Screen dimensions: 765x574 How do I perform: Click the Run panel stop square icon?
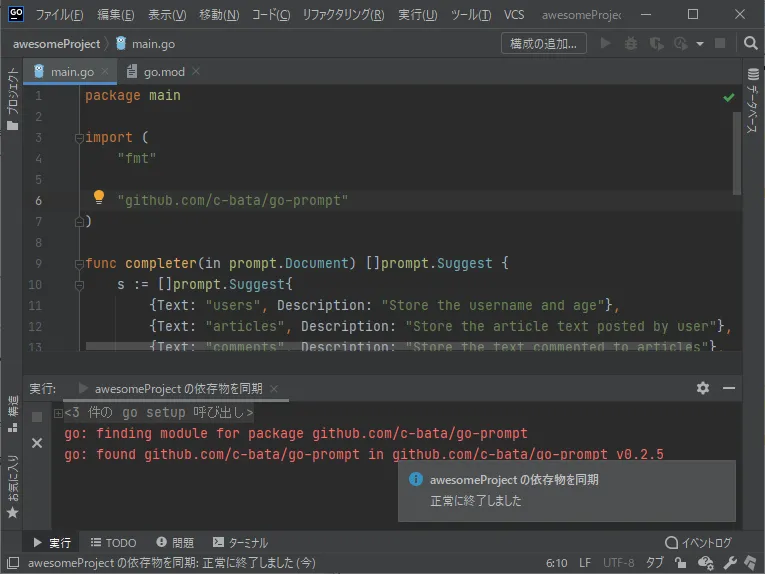(37, 417)
